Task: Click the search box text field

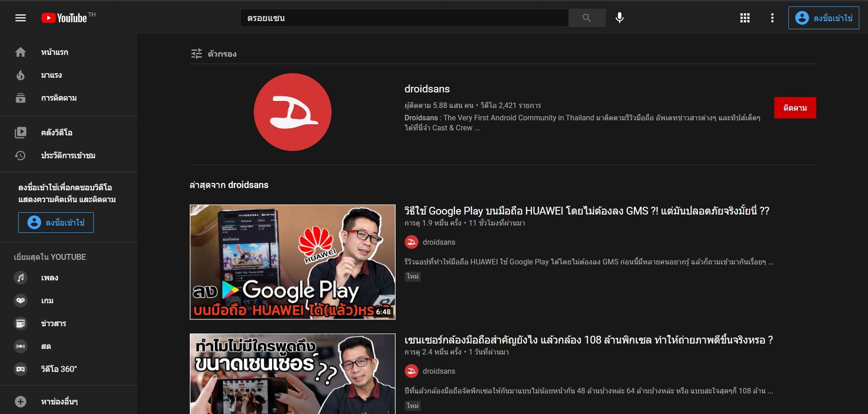Action: pos(404,18)
